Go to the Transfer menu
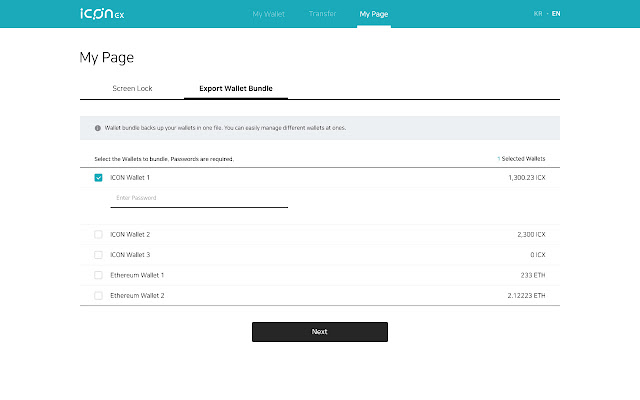The image size is (640, 400). 323,14
